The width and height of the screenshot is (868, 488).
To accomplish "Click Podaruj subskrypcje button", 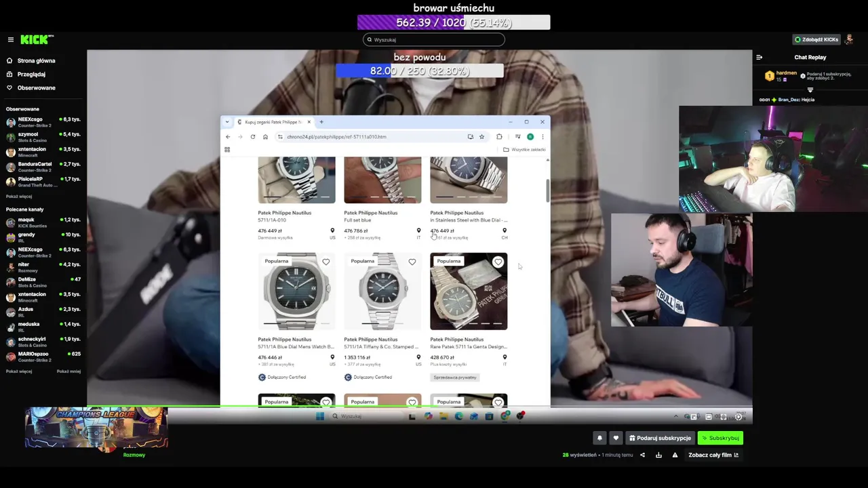I will [660, 438].
